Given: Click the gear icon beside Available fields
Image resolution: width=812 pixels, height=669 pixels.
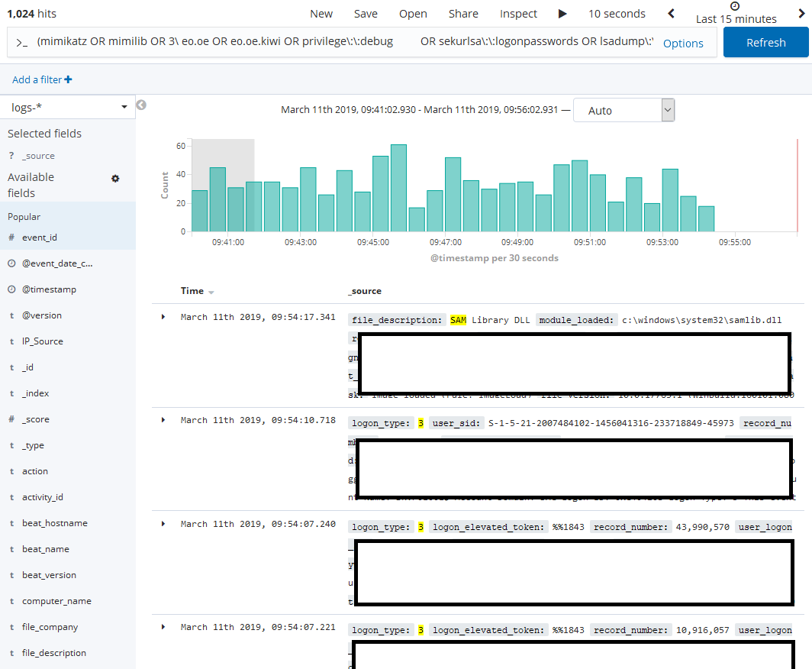Looking at the screenshot, I should click(x=115, y=178).
